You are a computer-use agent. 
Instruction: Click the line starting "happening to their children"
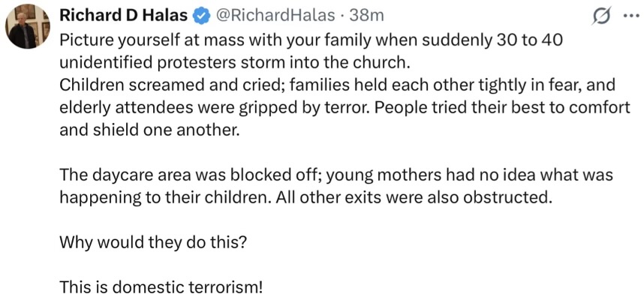pos(306,197)
